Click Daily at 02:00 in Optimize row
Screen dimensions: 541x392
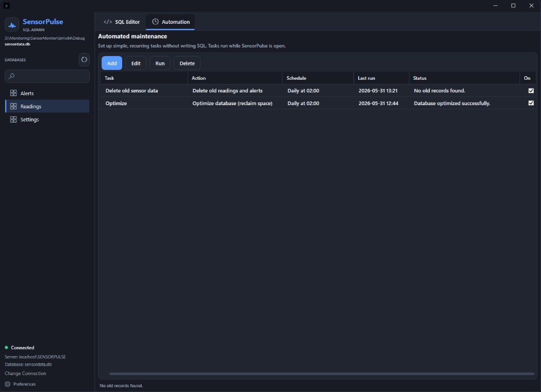[x=303, y=103]
